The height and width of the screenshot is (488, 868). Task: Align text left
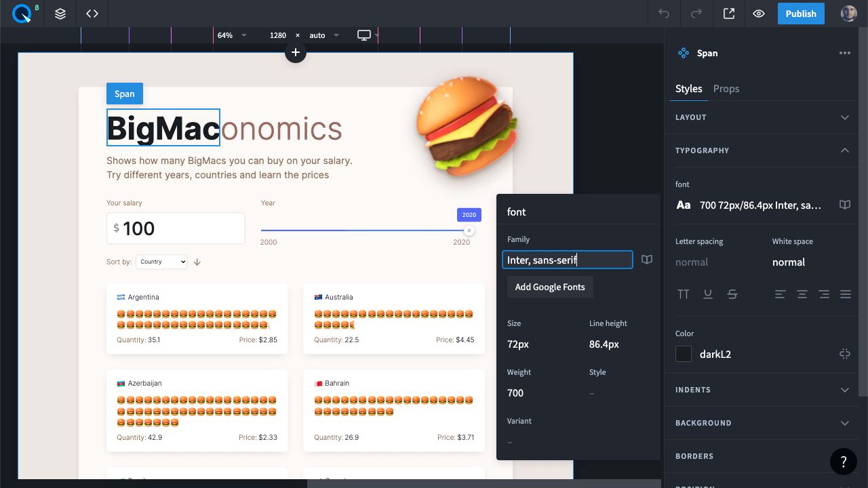tap(781, 294)
